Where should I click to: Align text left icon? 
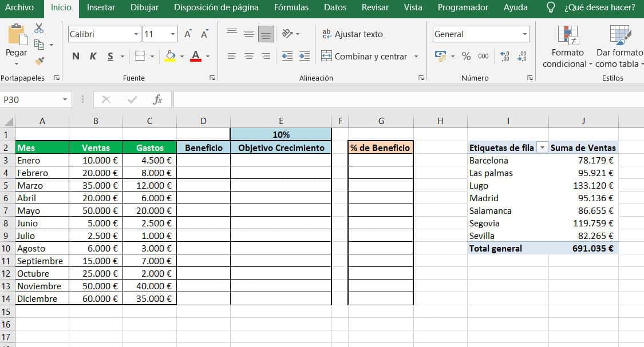pos(232,56)
